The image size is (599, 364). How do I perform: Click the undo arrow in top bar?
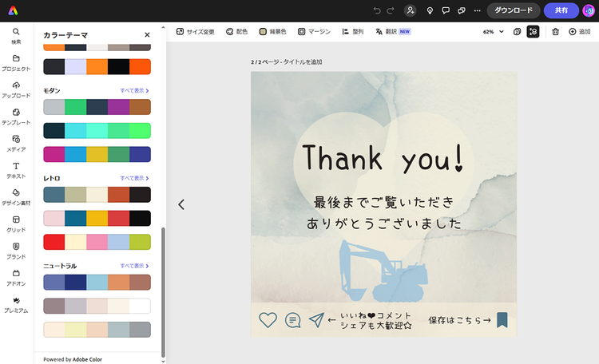(x=377, y=10)
